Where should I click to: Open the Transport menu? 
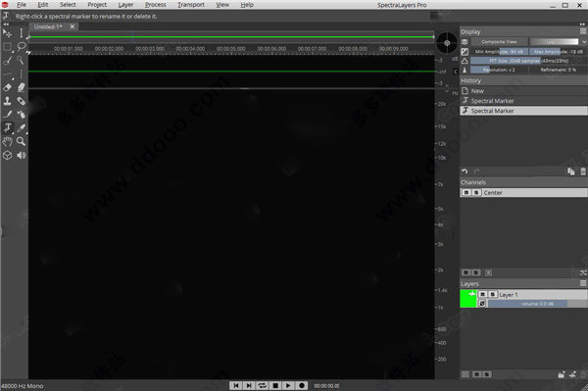pos(191,5)
